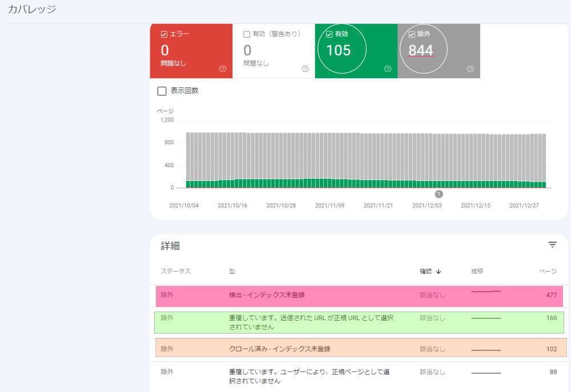Screen dimensions: 571x392
Task: Enable the 有効（警告あり） checkbox
Action: [x=246, y=34]
